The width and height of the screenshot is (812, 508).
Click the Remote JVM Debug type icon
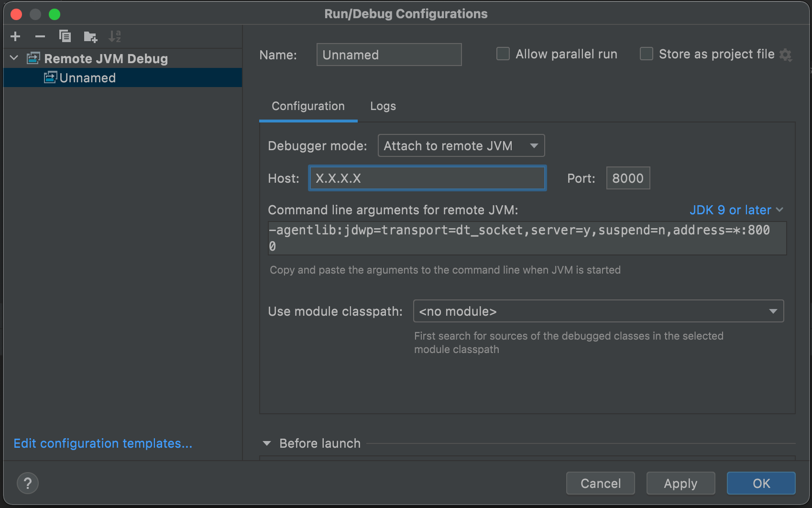click(x=33, y=58)
